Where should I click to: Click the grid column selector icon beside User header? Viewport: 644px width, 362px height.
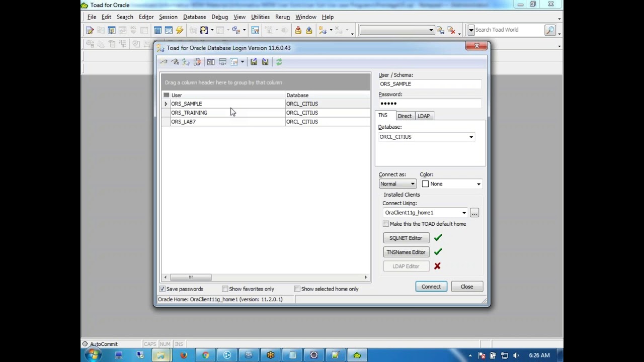click(x=166, y=95)
